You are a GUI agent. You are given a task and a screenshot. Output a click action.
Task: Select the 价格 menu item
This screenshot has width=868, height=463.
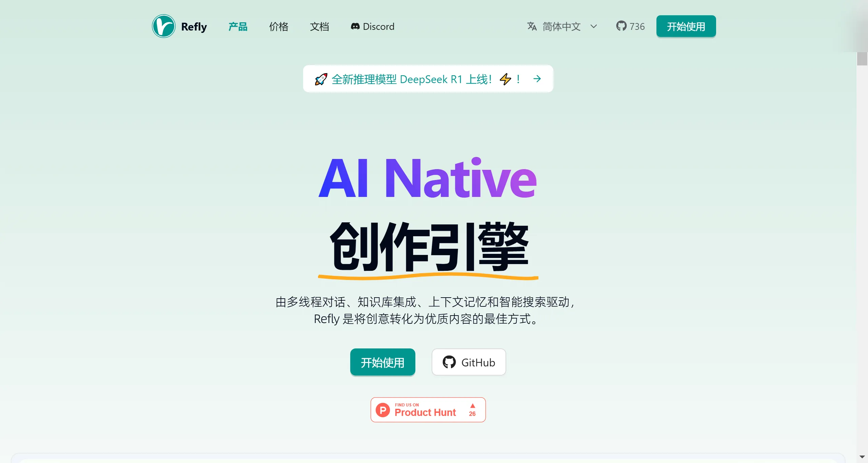pos(278,26)
